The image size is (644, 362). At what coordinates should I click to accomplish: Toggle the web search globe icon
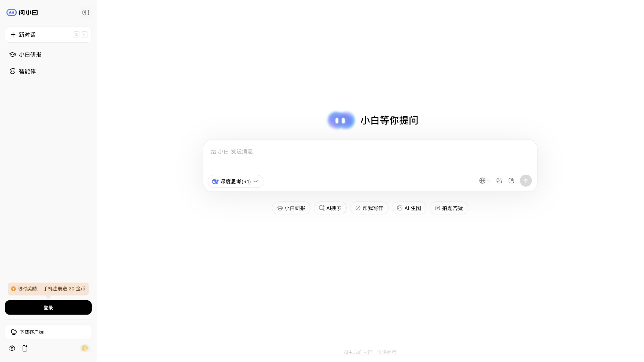coord(482,180)
